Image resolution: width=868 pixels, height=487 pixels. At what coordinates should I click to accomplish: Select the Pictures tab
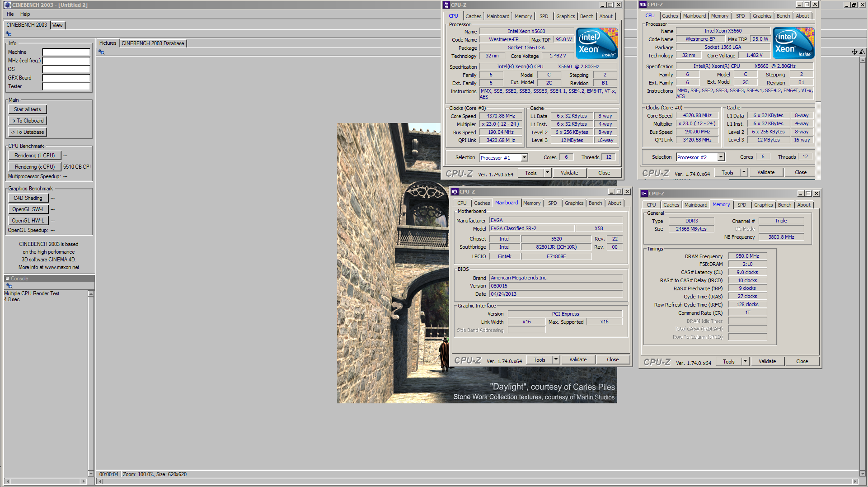(x=108, y=43)
